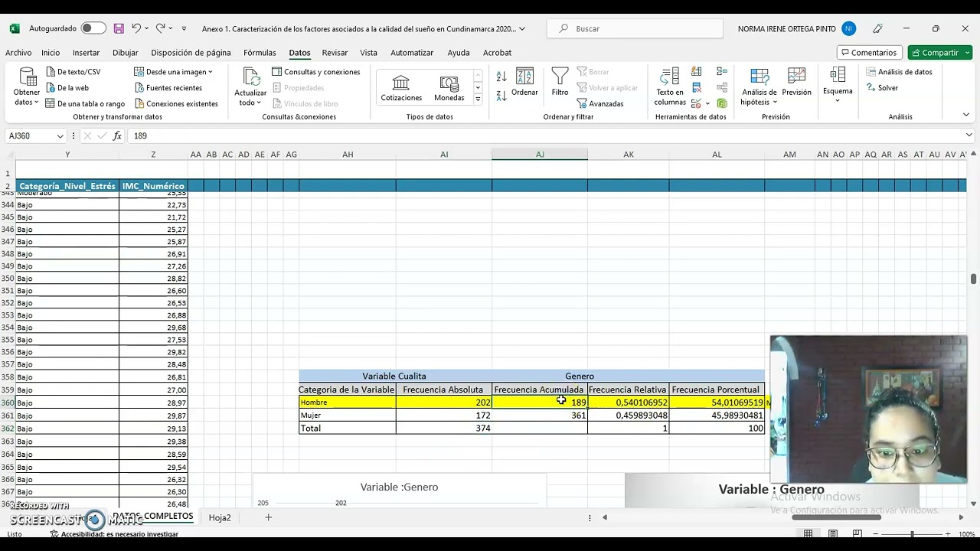The image size is (980, 551).
Task: Launch the Solver add-in
Action: 882,88
